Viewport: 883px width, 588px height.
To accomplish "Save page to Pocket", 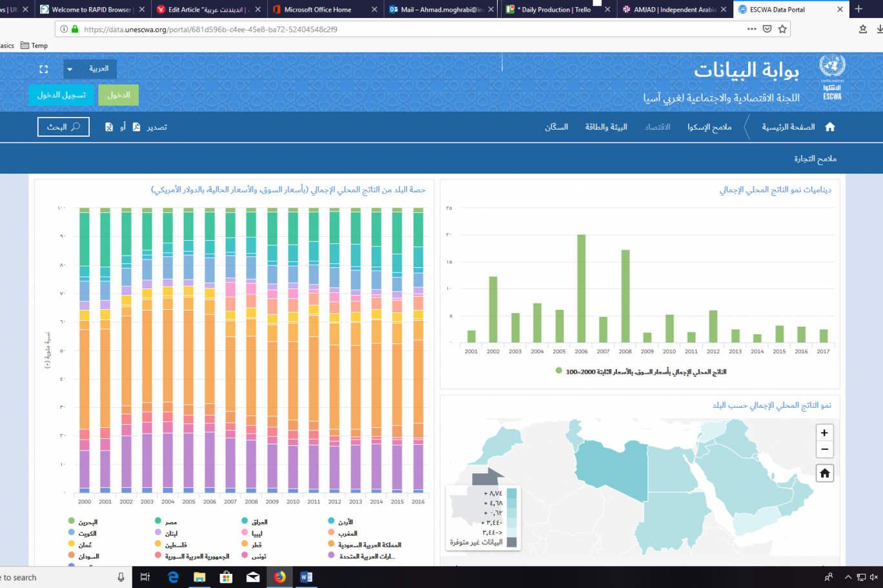I will tap(767, 29).
